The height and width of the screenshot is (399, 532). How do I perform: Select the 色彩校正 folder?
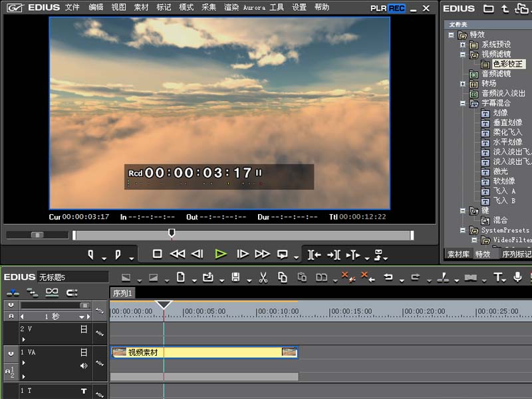point(508,65)
